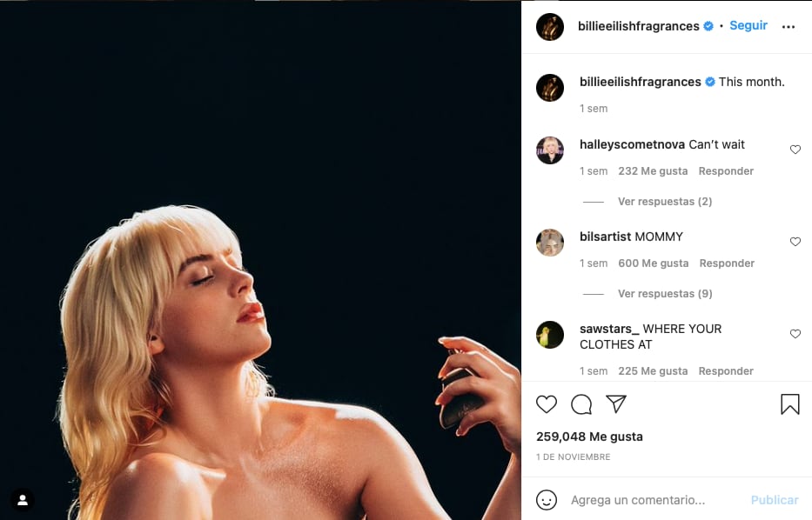Like sawstars_ comment using its heart
This screenshot has width=812, height=520.
pyautogui.click(x=795, y=333)
